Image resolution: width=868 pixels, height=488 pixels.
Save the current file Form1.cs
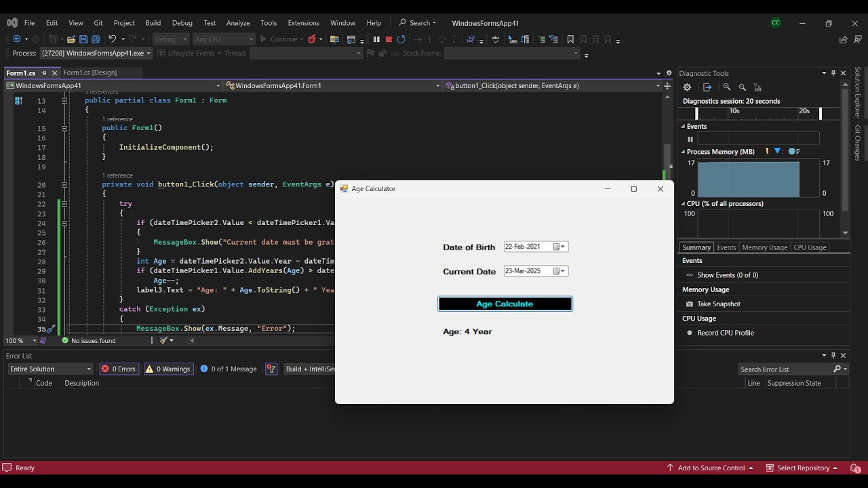click(x=83, y=39)
